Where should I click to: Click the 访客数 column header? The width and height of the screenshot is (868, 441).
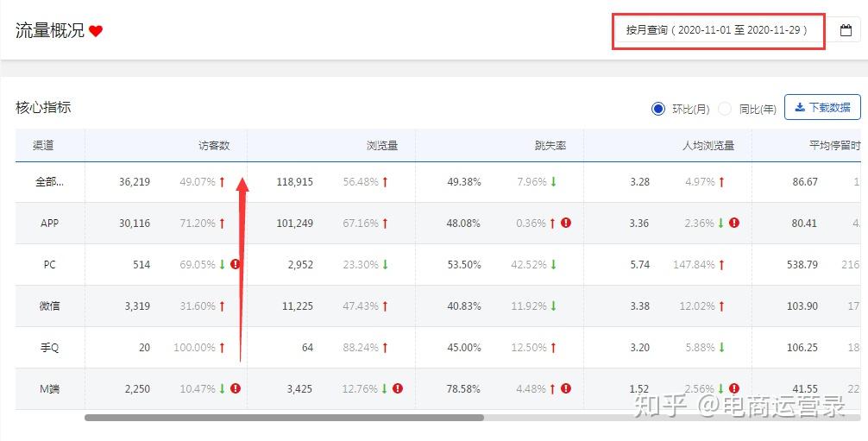pos(214,145)
